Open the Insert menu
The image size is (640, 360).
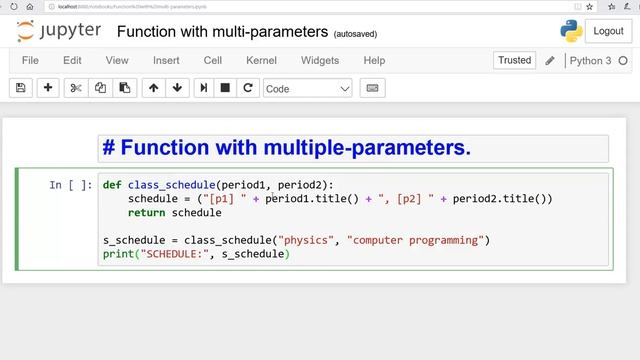[166, 60]
